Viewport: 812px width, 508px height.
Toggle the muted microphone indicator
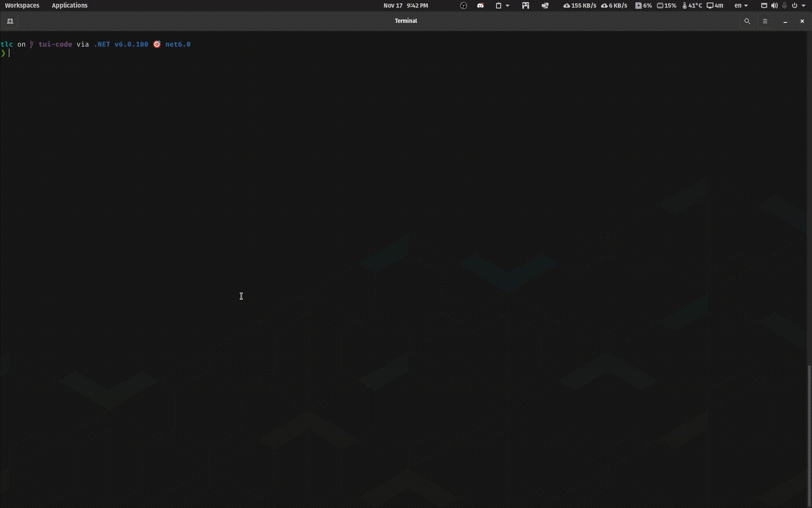[785, 6]
